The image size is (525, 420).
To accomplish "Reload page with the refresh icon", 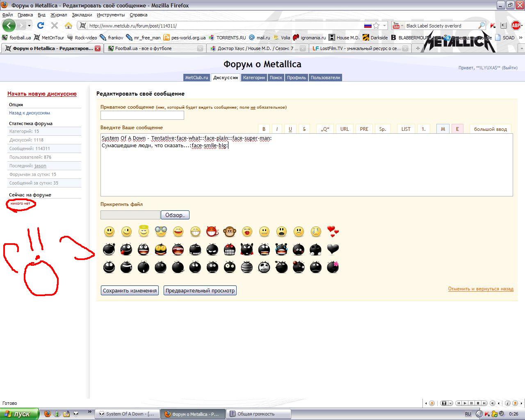I will point(41,25).
